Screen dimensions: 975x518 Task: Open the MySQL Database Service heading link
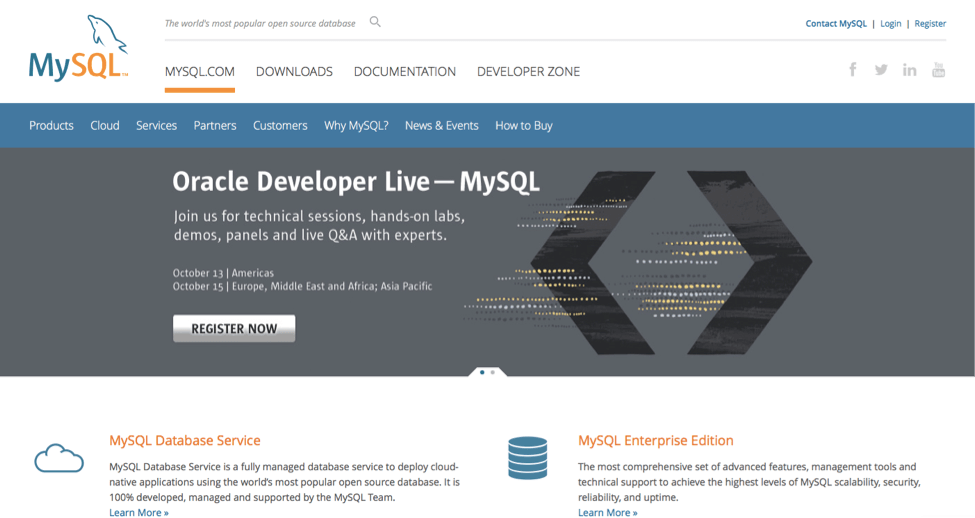click(x=185, y=440)
